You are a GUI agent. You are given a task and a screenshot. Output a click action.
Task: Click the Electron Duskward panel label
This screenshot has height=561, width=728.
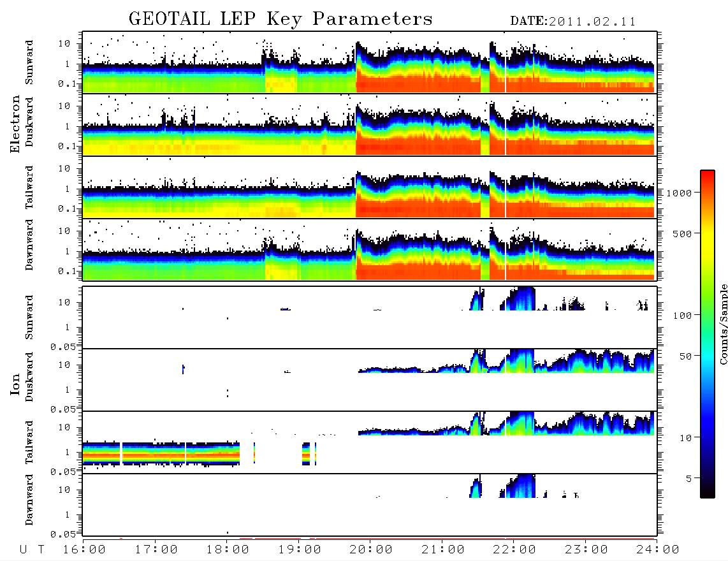click(29, 122)
